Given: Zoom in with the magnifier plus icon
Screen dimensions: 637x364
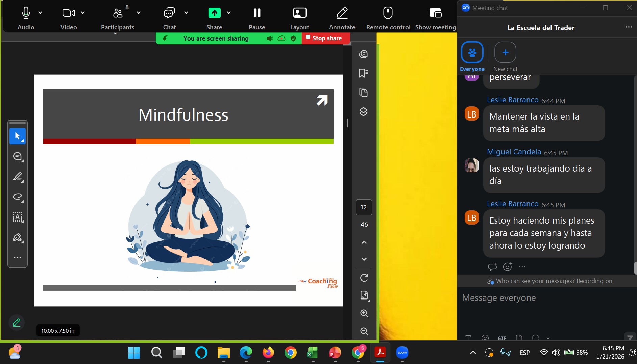Looking at the screenshot, I should 364,313.
